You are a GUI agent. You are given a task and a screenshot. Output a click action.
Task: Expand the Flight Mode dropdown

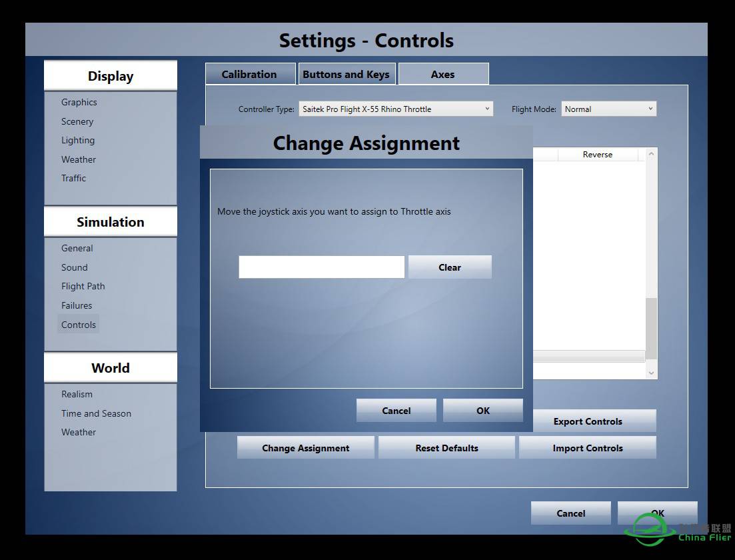608,109
